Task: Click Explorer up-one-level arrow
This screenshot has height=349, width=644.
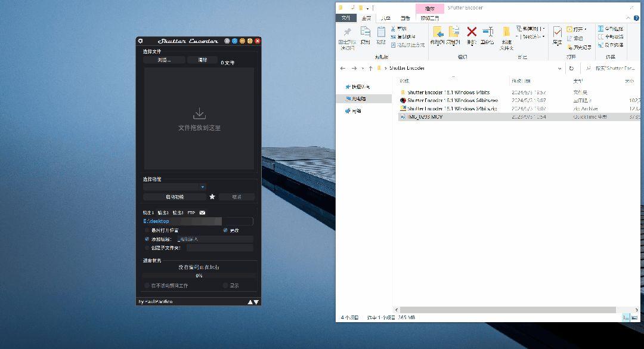Action: point(370,68)
